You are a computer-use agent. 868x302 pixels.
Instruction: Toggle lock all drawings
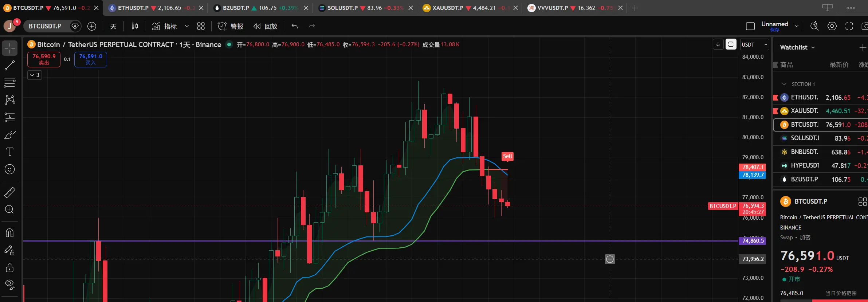pyautogui.click(x=10, y=268)
